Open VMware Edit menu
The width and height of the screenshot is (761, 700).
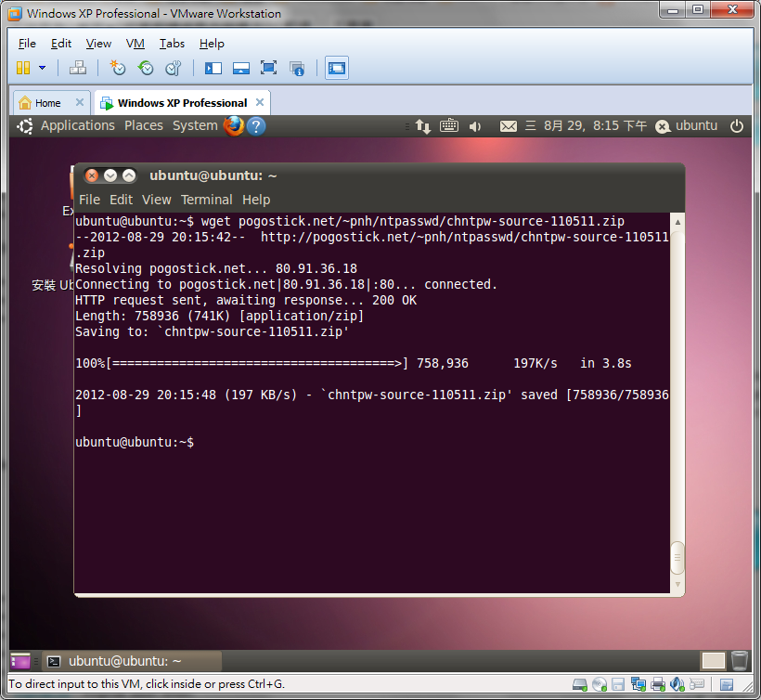pos(61,44)
